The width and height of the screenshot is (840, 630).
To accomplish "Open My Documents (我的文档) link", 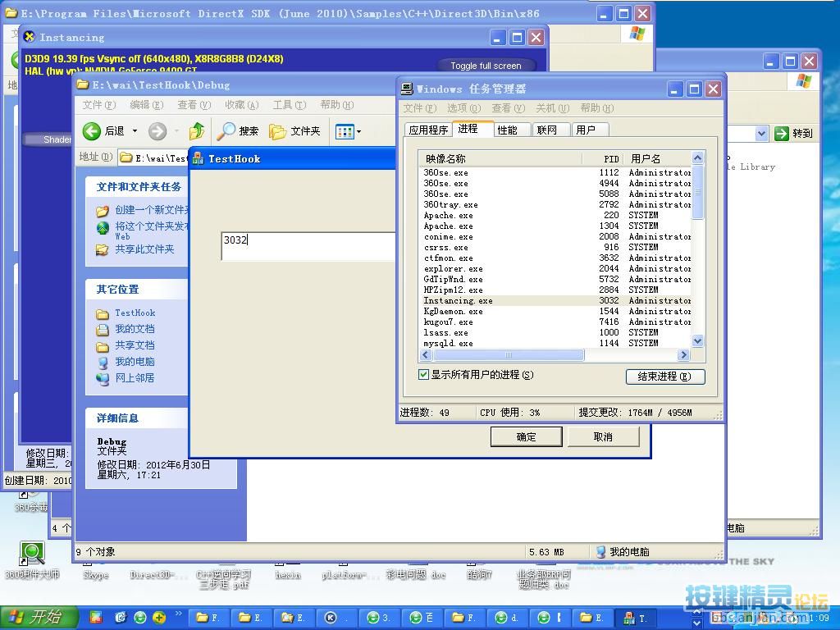I will pos(135,329).
